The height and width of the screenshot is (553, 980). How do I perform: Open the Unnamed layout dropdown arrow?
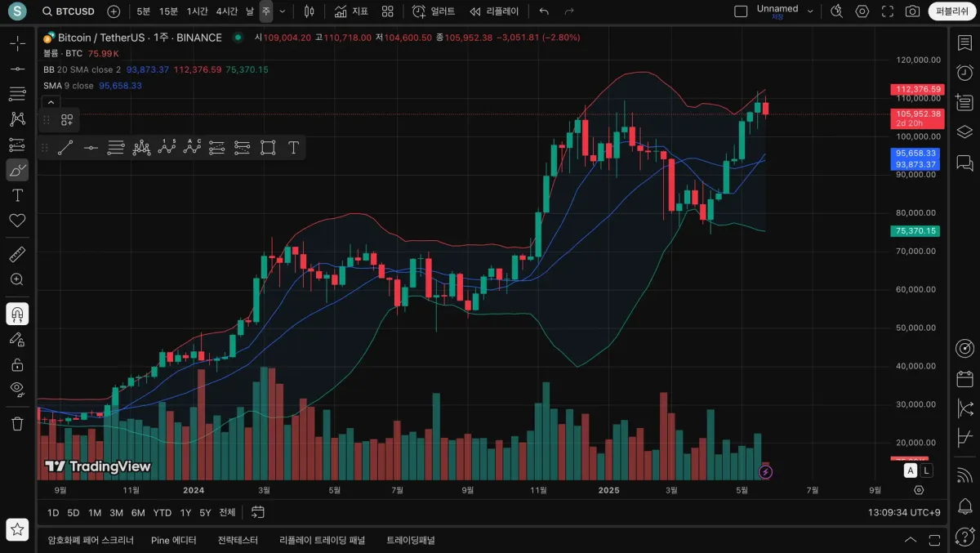click(810, 11)
